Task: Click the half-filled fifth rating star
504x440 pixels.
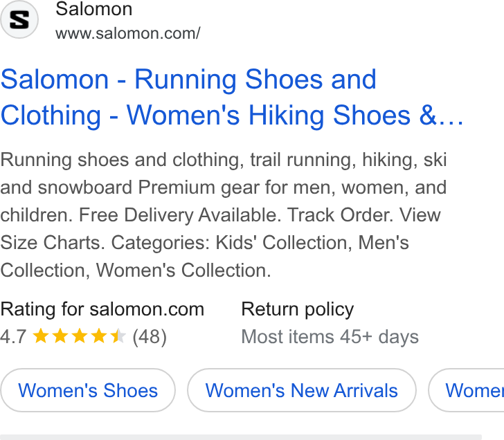Action: [x=118, y=336]
